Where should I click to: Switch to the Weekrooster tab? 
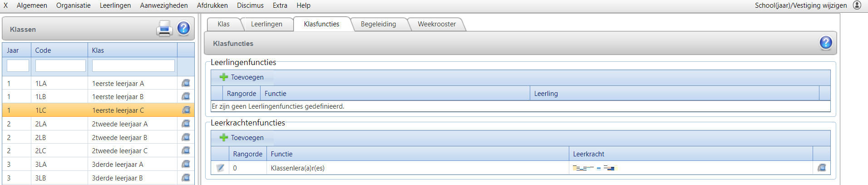pyautogui.click(x=437, y=24)
